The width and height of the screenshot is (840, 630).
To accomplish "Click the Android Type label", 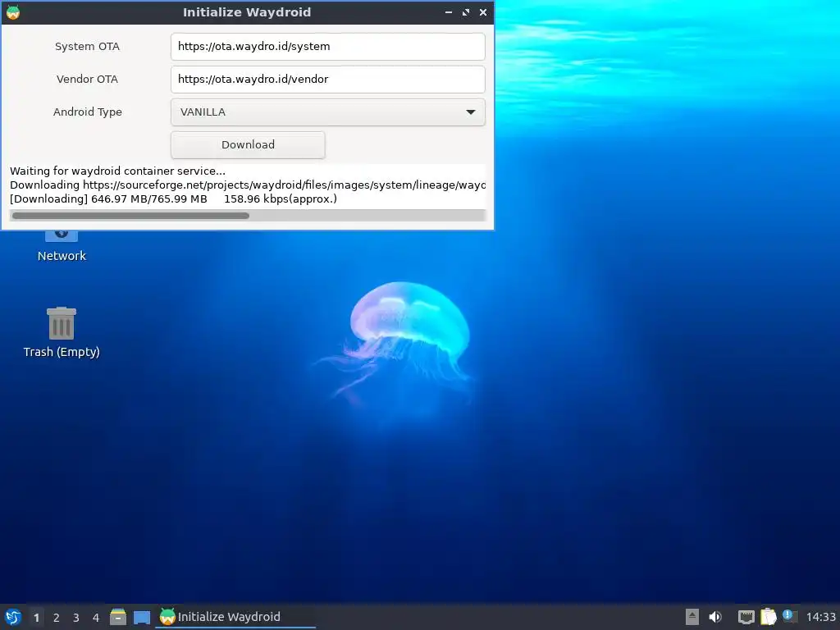I will coord(87,112).
